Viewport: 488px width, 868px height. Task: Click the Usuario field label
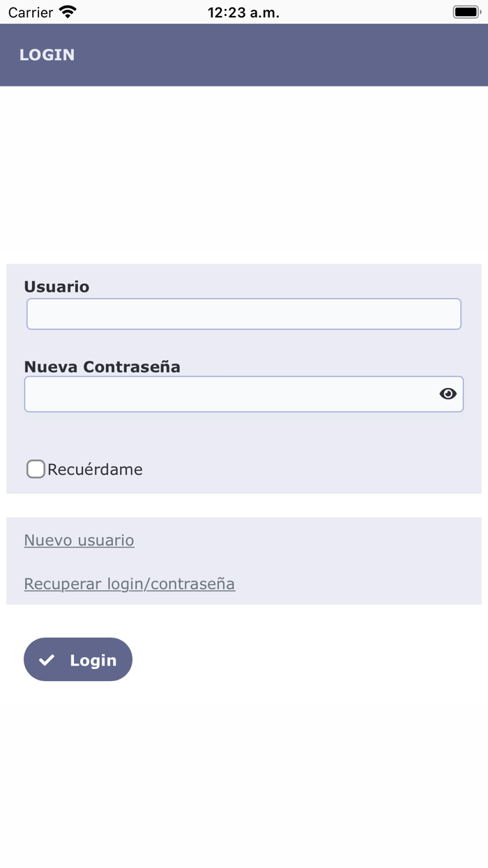pos(56,287)
